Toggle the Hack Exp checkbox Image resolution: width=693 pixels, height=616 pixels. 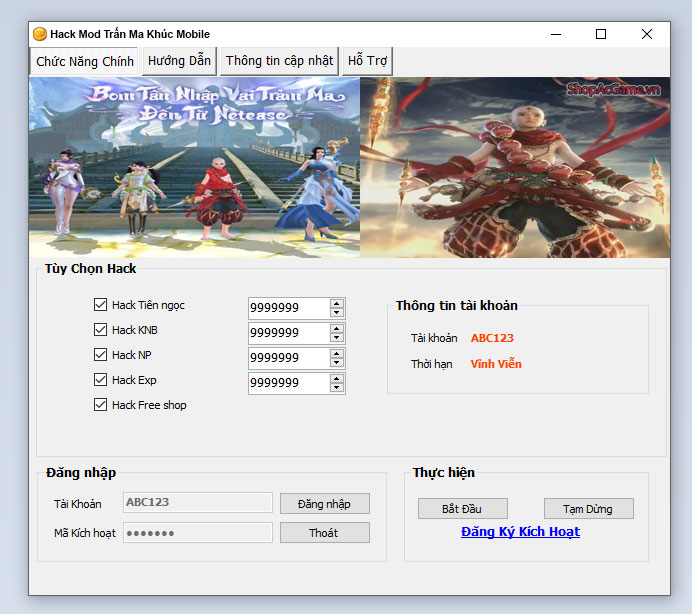100,380
